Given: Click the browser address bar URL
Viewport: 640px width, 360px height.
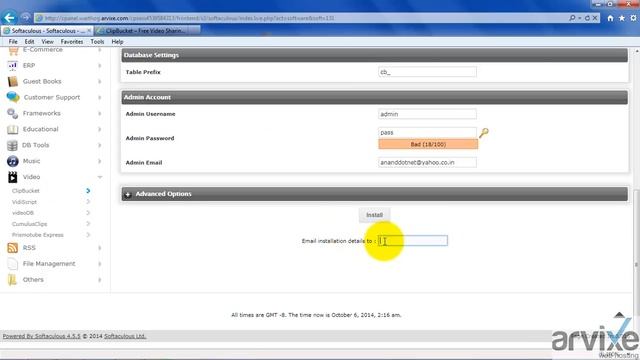Looking at the screenshot, I should click(189, 18).
